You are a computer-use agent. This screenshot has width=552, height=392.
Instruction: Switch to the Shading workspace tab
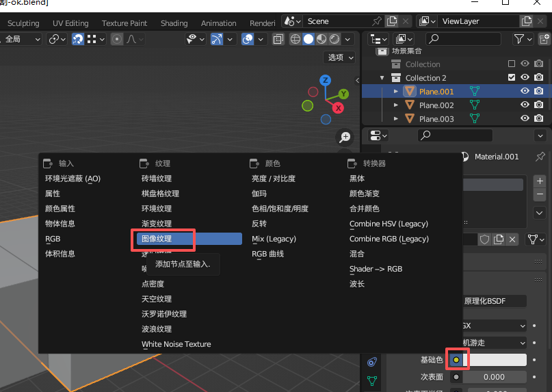pos(174,23)
